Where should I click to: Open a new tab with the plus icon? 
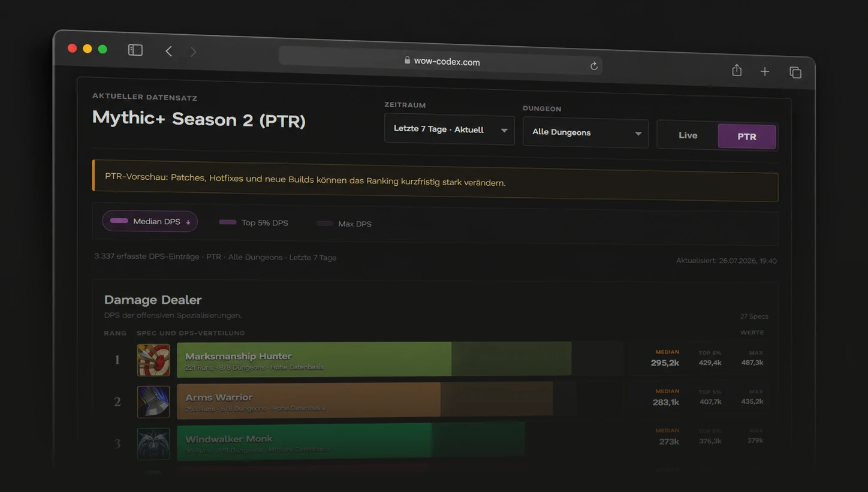765,71
